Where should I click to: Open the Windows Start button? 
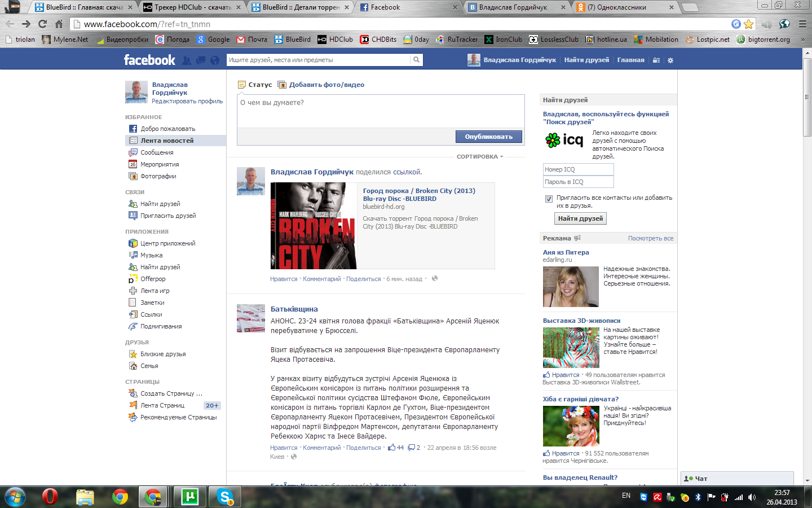coord(15,497)
